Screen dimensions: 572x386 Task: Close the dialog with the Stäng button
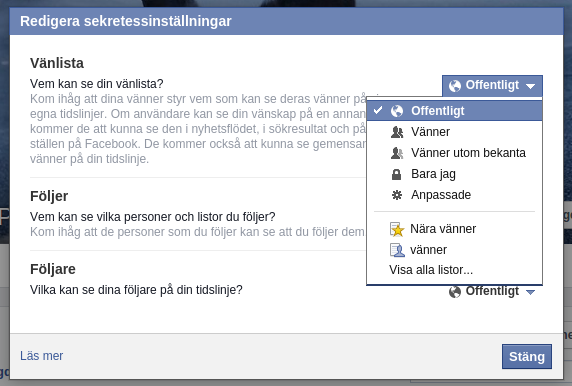[x=527, y=356]
